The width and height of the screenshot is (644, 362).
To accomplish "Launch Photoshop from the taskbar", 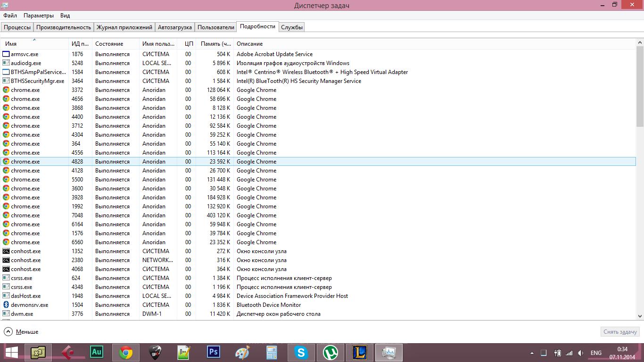I will [214, 352].
